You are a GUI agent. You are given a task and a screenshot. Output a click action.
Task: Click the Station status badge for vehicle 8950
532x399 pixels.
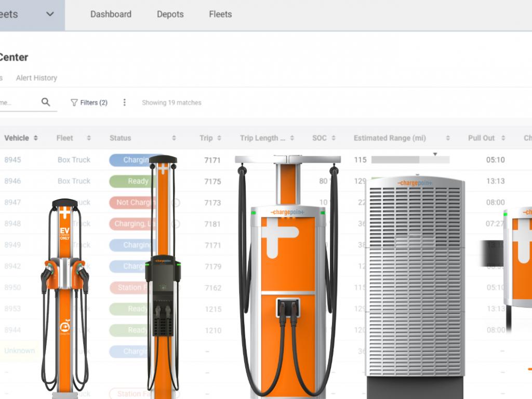(129, 288)
